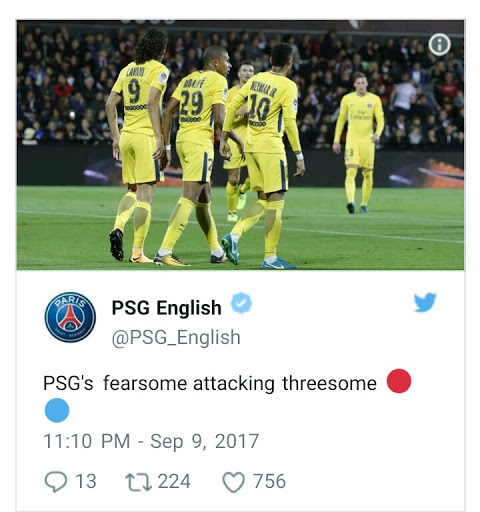Like the tweet with the heart icon

(233, 482)
